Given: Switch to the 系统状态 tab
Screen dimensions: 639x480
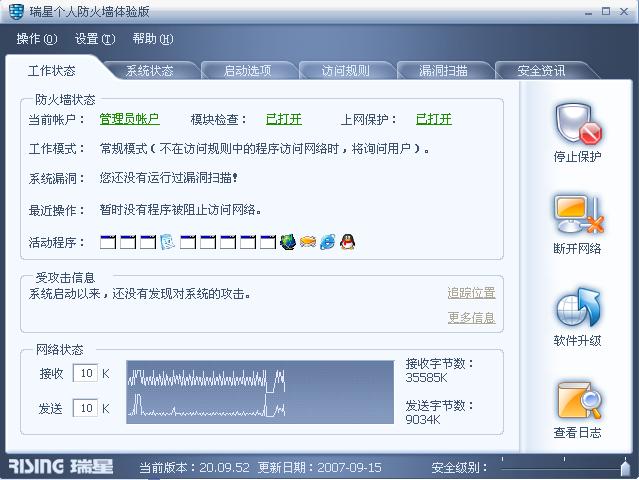Looking at the screenshot, I should pos(150,71).
